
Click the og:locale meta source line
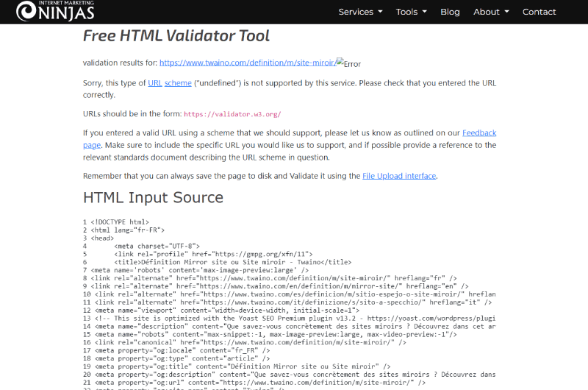pyautogui.click(x=176, y=350)
